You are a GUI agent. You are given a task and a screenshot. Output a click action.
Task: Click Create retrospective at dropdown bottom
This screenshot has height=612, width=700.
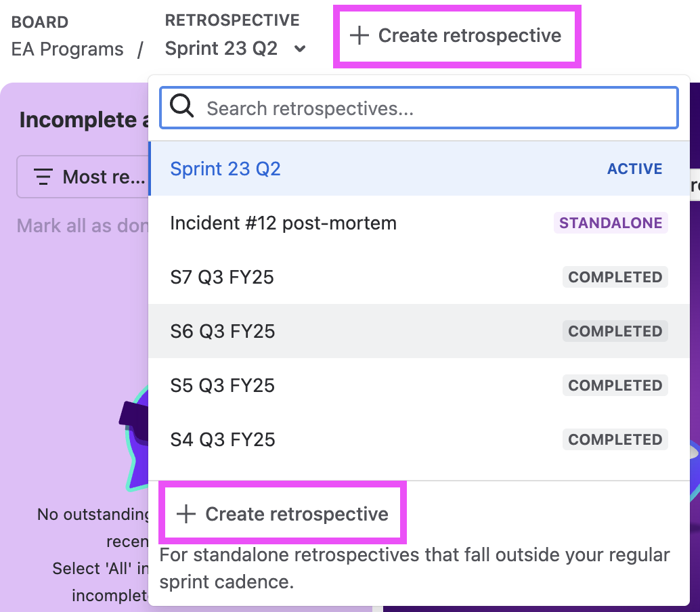click(282, 514)
